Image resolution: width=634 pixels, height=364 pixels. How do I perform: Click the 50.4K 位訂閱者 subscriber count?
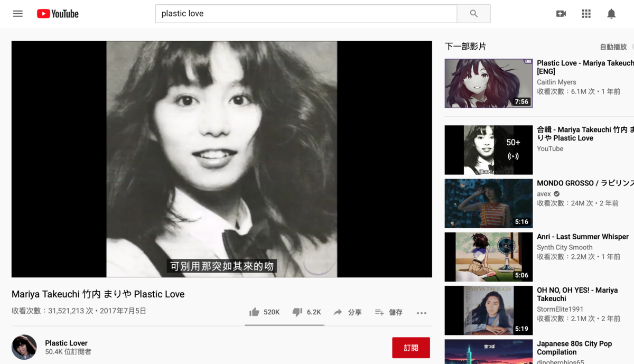(68, 352)
